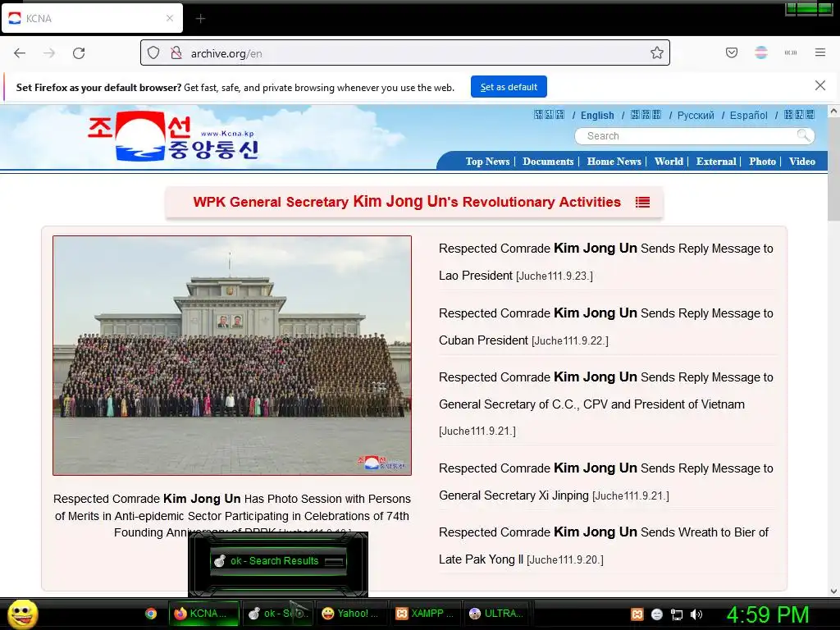Select the KCNA browser tab
840x630 pixels.
pos(92,19)
